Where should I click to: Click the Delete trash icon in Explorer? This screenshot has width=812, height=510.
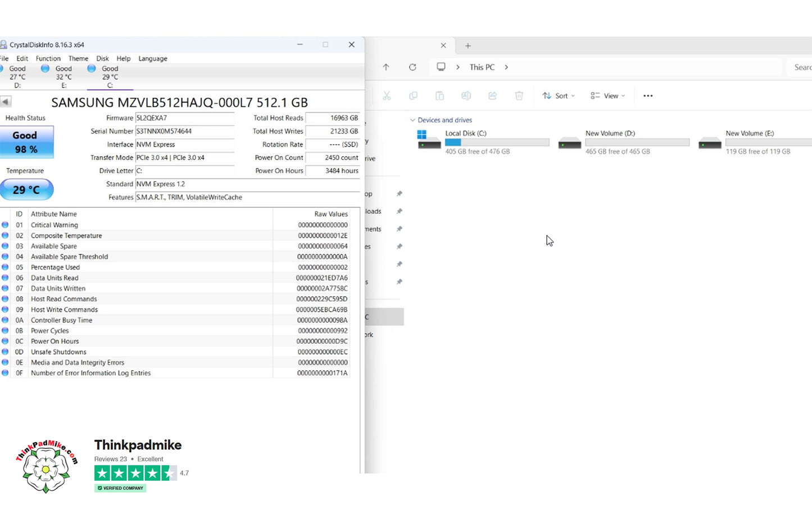pos(519,95)
